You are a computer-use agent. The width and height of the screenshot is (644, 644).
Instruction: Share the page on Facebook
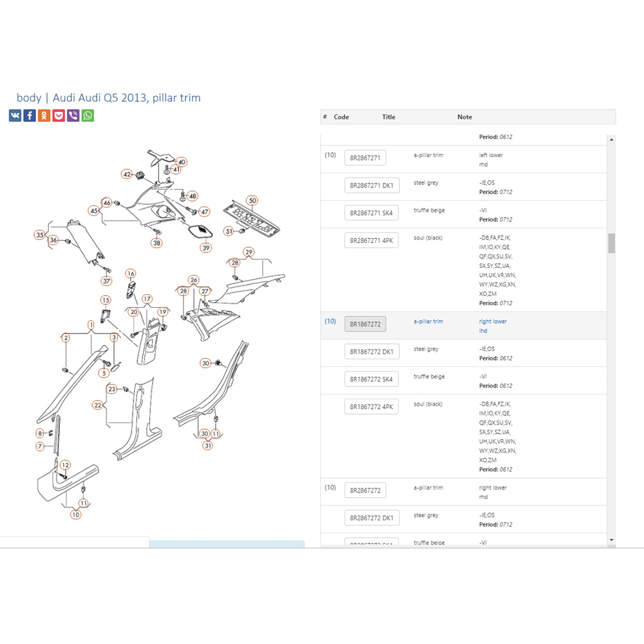(30, 116)
